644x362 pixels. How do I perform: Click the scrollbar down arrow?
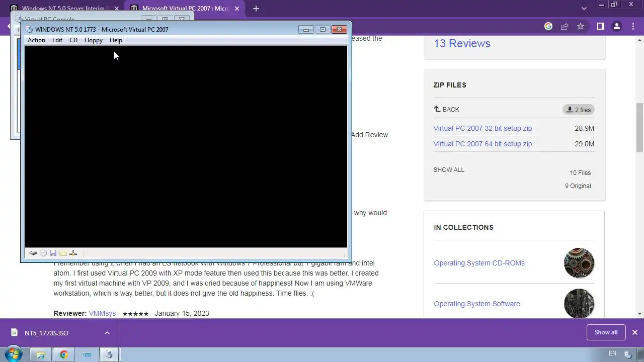click(639, 314)
